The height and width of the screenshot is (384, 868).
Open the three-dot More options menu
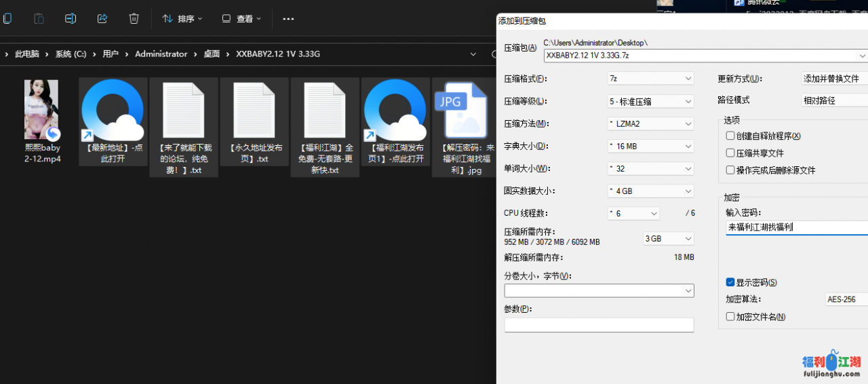288,19
